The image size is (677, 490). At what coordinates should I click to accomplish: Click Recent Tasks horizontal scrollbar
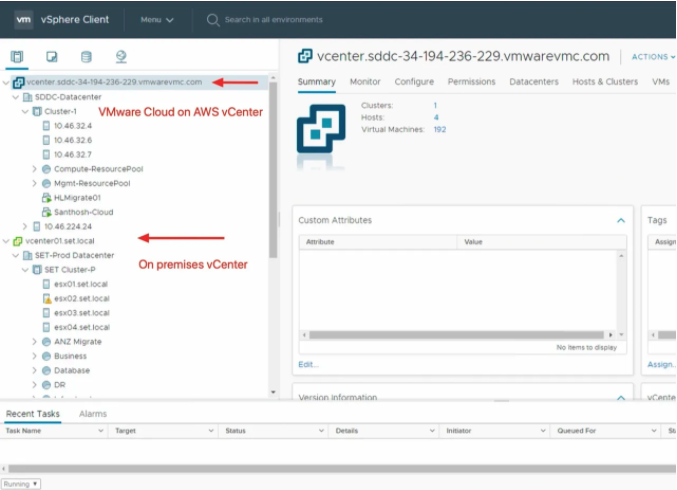(342, 469)
